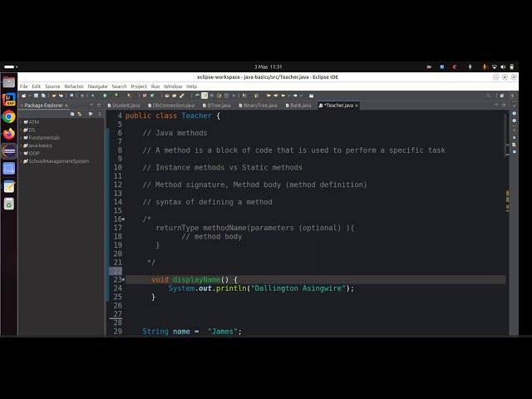The height and width of the screenshot is (399, 532).
Task: Select the SchoolManagementSystem project name
Action: pyautogui.click(x=59, y=160)
